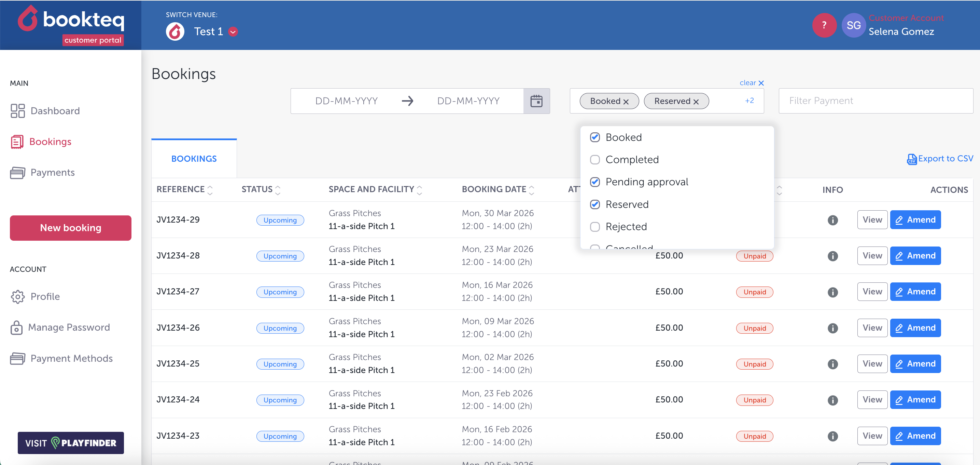Expand the Test 1 venue switcher

click(233, 31)
